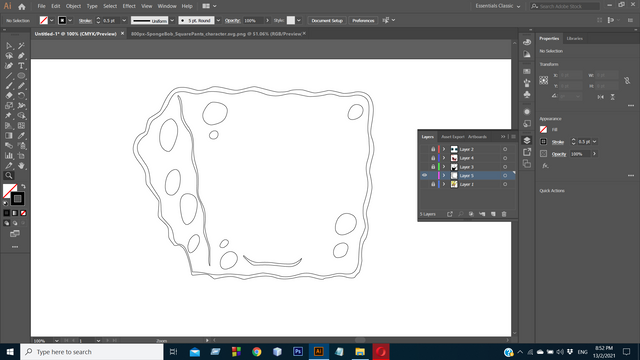The height and width of the screenshot is (360, 640).
Task: Select the Rotate tool
Action: (x=21, y=96)
